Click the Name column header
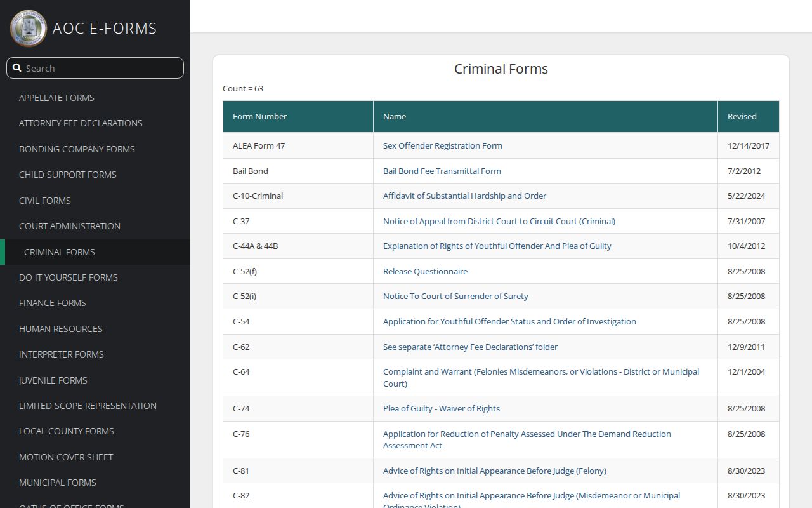812x508 pixels. click(546, 117)
